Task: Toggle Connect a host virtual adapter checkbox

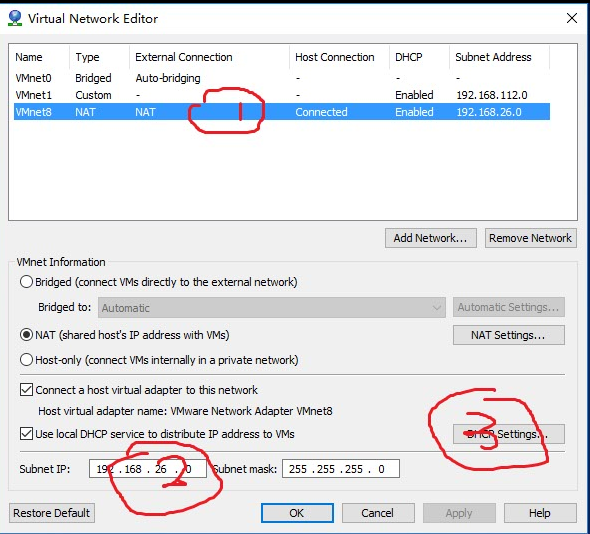Action: click(26, 389)
